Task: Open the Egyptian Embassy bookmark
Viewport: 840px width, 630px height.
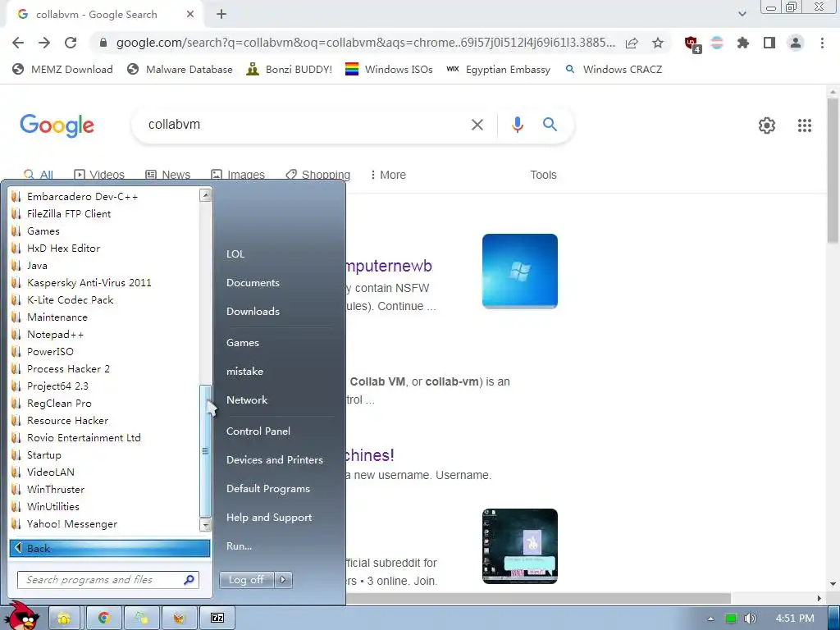Action: [x=498, y=69]
